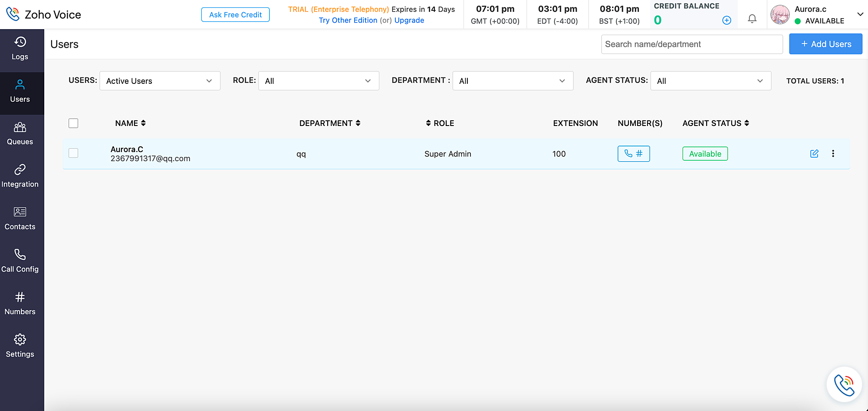The height and width of the screenshot is (411, 868).
Task: Click the Aurora.C user name
Action: 127,149
